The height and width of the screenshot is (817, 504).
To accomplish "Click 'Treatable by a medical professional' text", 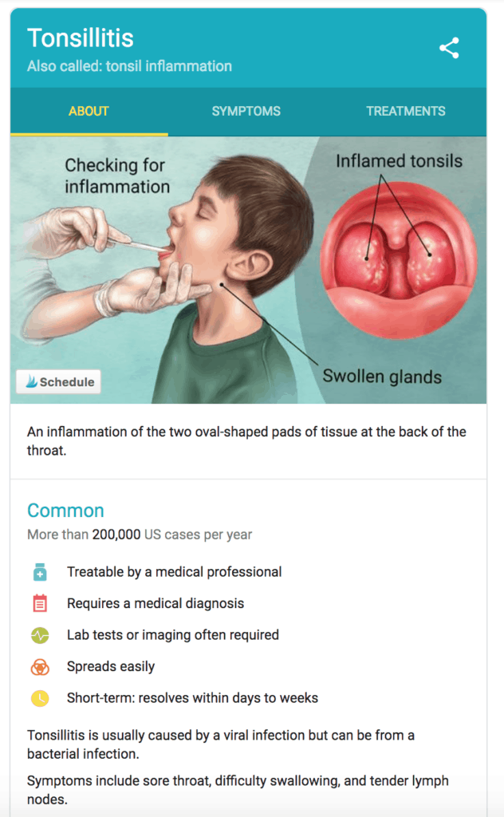I will pyautogui.click(x=174, y=572).
